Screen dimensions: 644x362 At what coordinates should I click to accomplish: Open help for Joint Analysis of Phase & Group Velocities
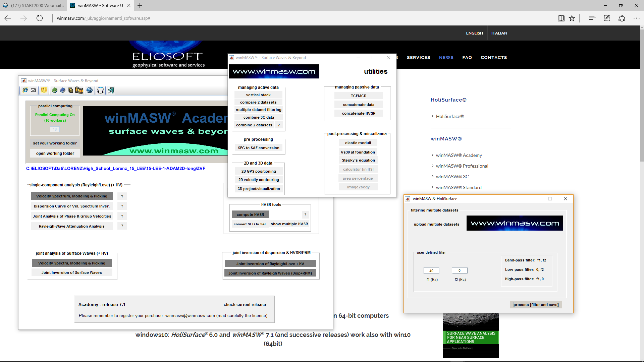(x=122, y=217)
